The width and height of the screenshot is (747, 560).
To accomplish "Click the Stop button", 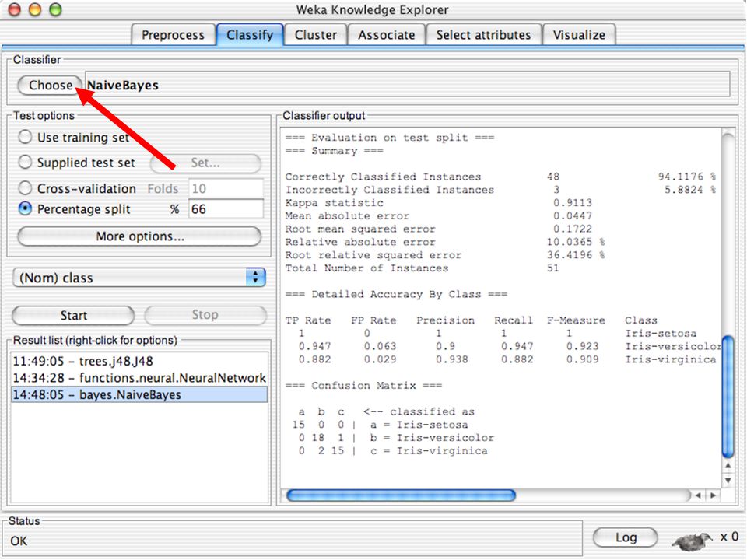I will tap(205, 315).
